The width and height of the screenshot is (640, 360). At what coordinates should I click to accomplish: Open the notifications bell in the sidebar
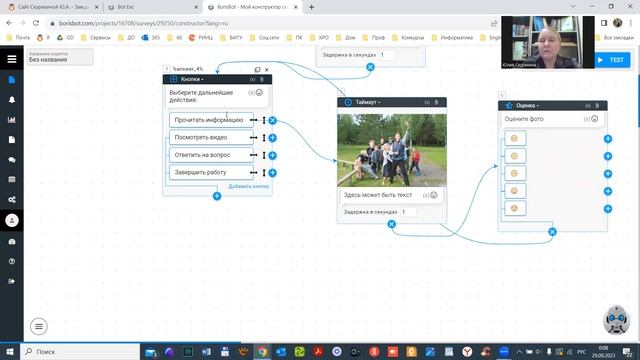pyautogui.click(x=12, y=100)
